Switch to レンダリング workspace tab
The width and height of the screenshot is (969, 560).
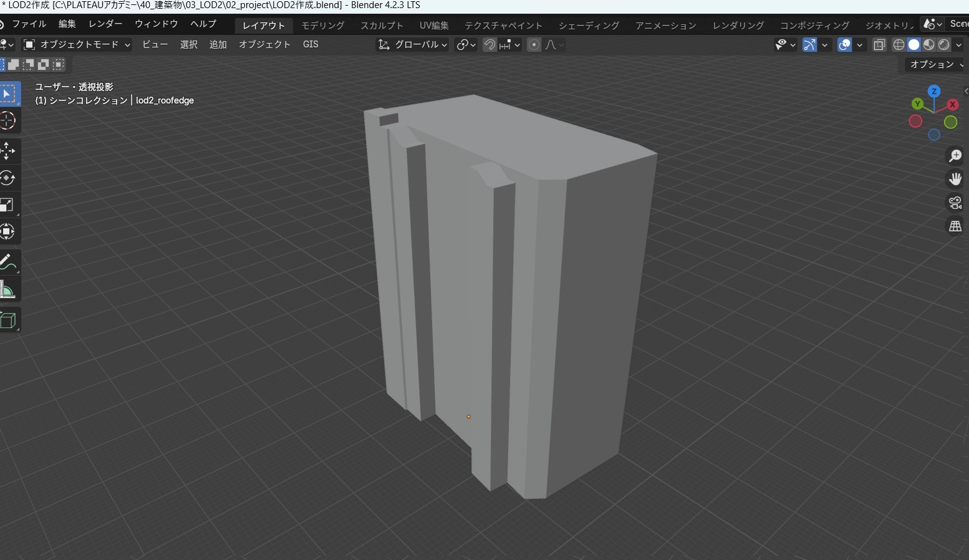pyautogui.click(x=739, y=26)
